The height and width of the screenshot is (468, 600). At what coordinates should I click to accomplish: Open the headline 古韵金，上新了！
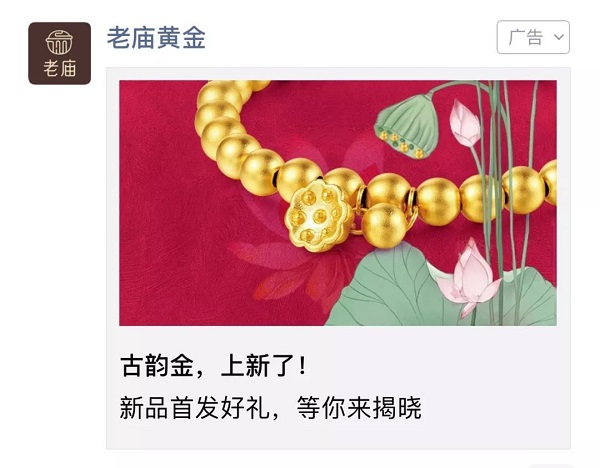coord(214,366)
